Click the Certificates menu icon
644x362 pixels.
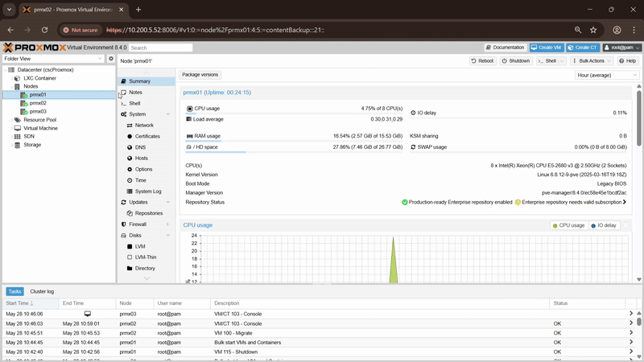pyautogui.click(x=130, y=136)
